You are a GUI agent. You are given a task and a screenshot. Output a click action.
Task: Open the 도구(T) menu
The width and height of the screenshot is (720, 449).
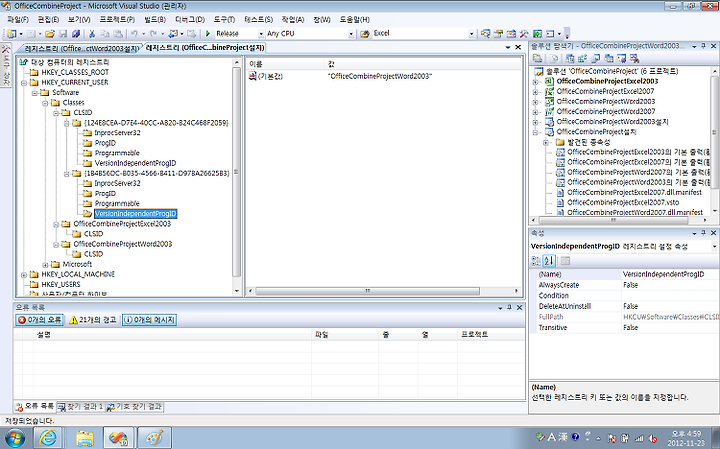click(x=224, y=20)
